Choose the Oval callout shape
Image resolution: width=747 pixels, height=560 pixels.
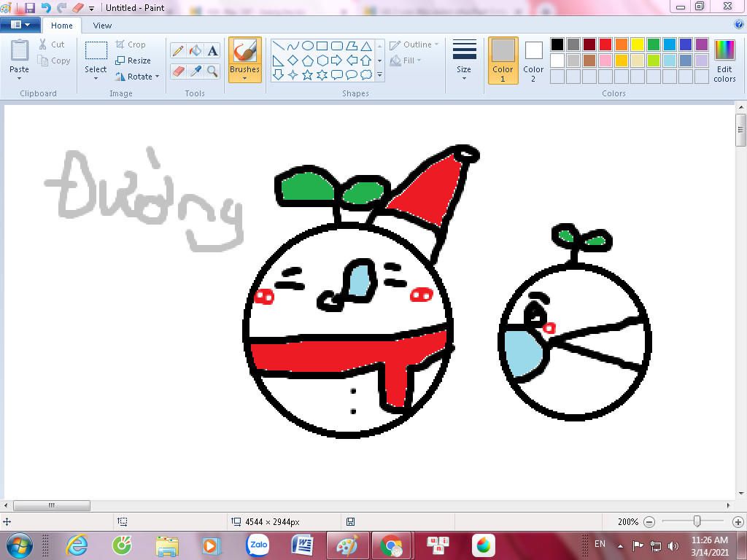[x=352, y=75]
